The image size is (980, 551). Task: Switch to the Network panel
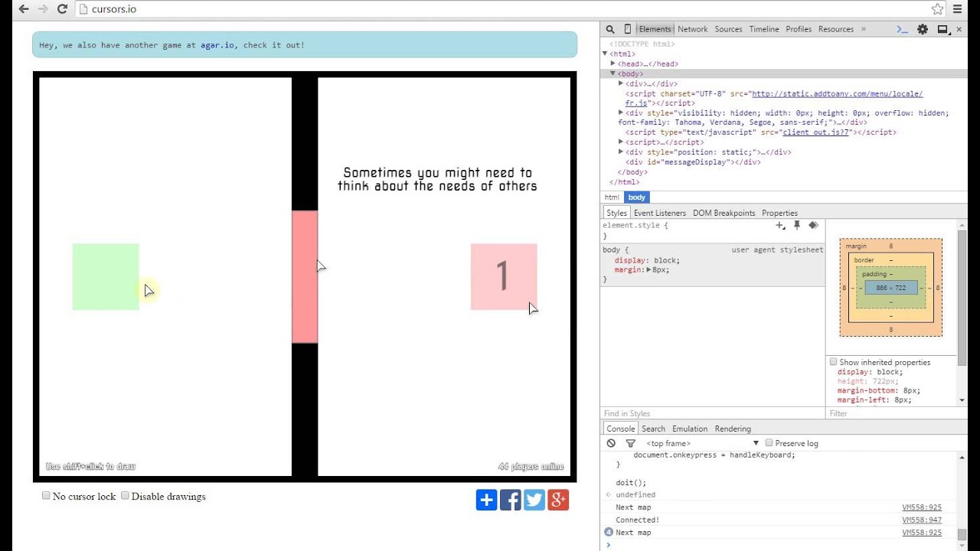(x=692, y=29)
